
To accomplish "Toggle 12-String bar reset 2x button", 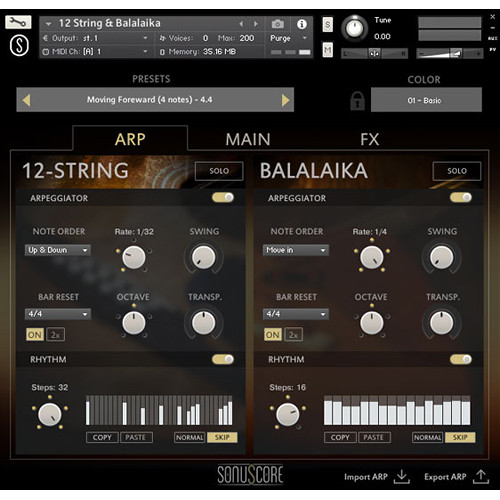I will coord(56,334).
